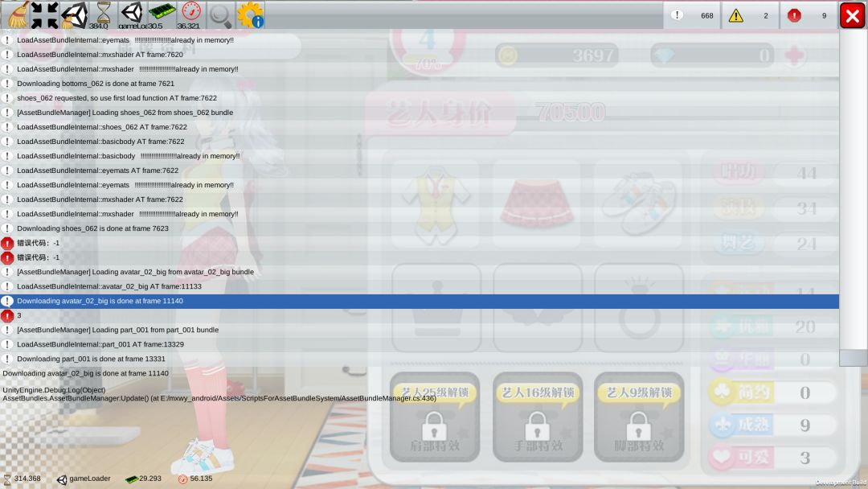Click the stack trace AssetBundleManager.cs:436 text
The height and width of the screenshot is (489, 868).
(219, 398)
